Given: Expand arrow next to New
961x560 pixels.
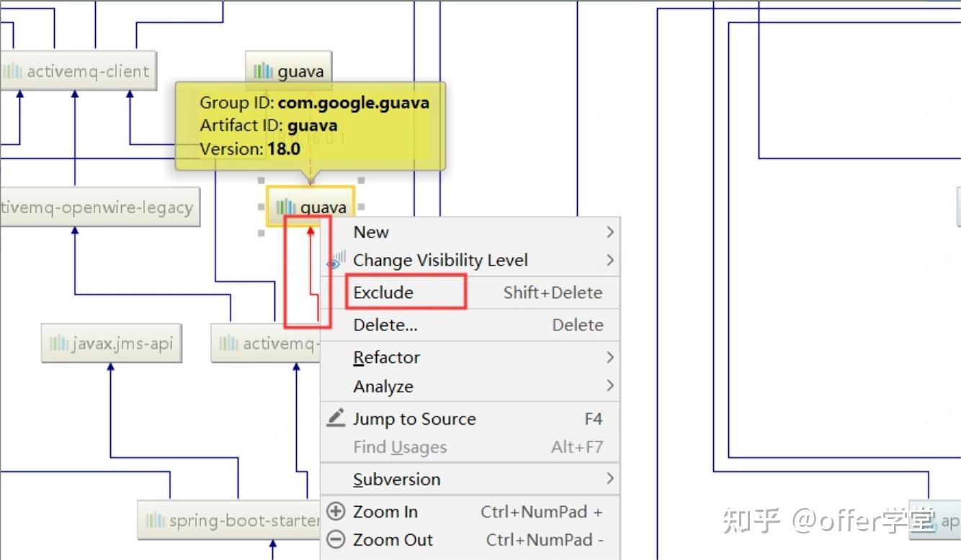Looking at the screenshot, I should (610, 232).
